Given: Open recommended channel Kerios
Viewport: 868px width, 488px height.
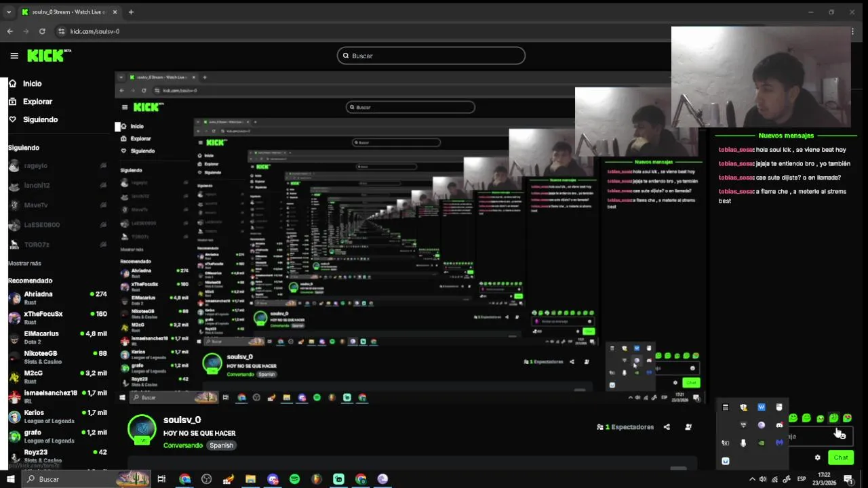Looking at the screenshot, I should 58,416.
